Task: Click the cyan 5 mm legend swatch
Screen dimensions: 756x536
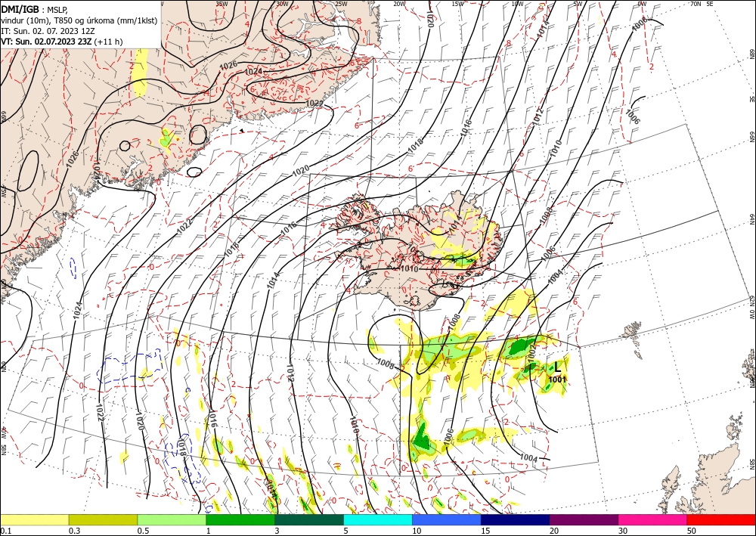Action: click(378, 519)
